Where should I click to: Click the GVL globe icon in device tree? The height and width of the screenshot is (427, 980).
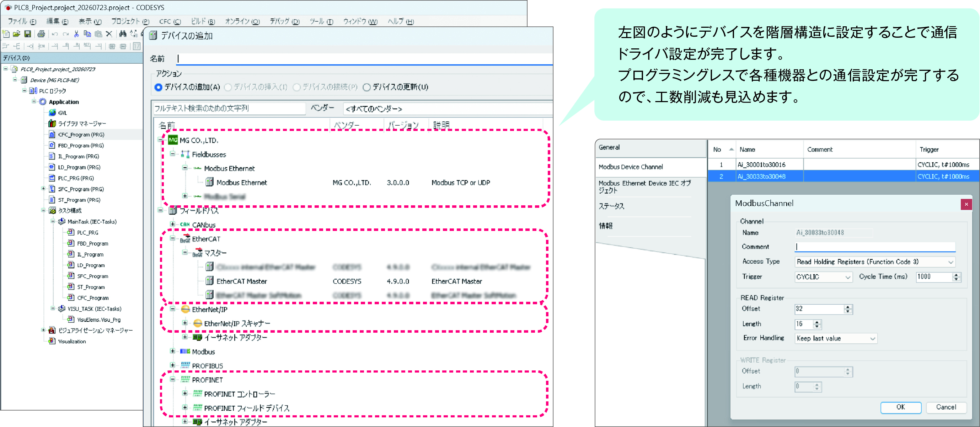tap(52, 113)
